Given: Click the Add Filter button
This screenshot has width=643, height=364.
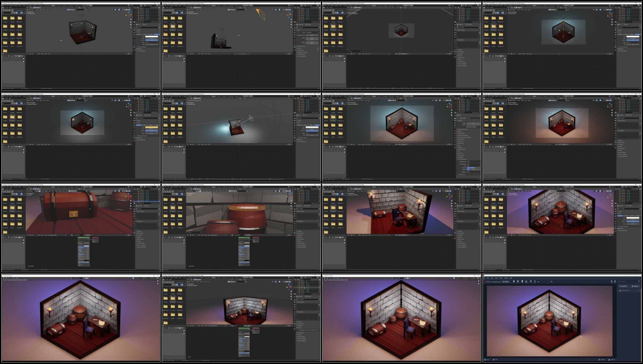Looking at the screenshot, I should (623, 286).
